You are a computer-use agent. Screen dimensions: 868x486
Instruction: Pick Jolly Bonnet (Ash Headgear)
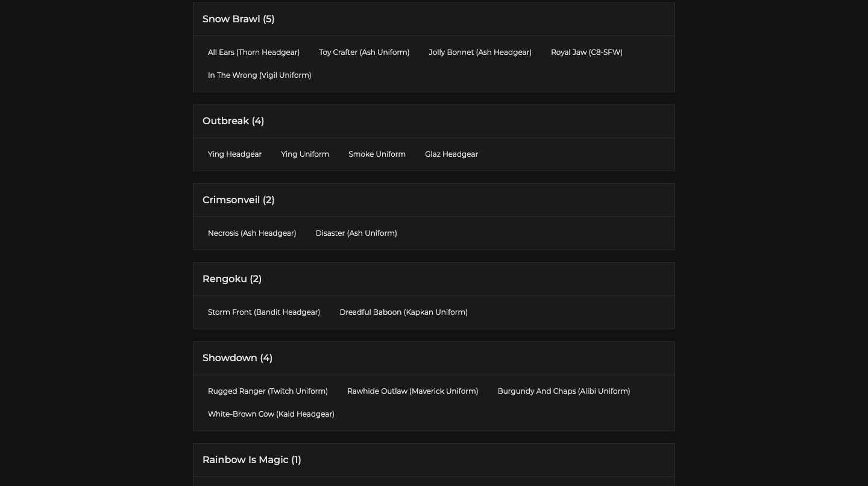point(480,52)
